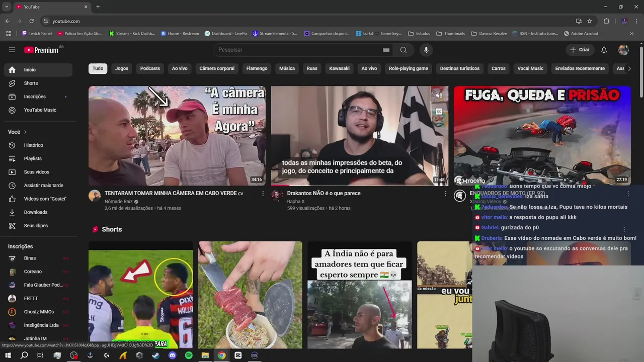
Task: Open Histórico in the sidebar
Action: point(38,145)
